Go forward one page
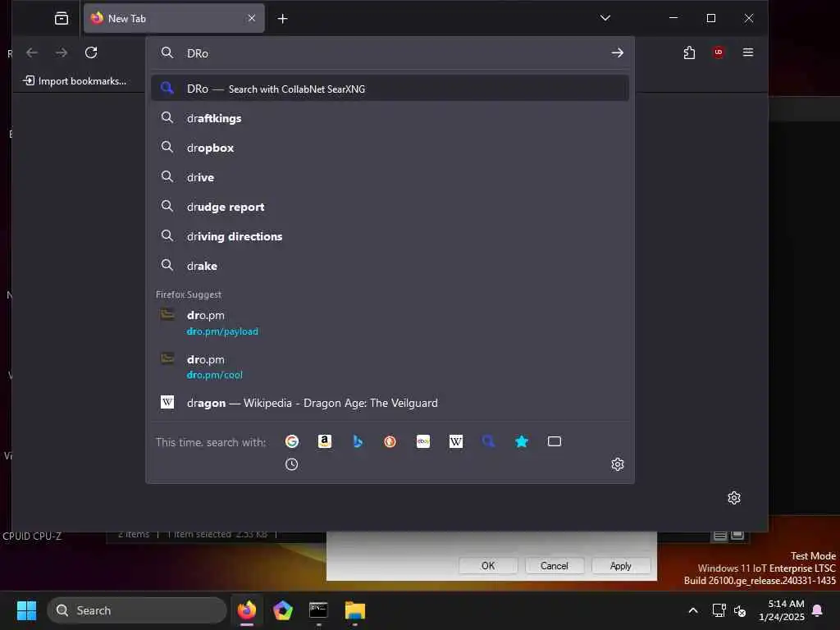Image resolution: width=840 pixels, height=630 pixels. point(62,52)
